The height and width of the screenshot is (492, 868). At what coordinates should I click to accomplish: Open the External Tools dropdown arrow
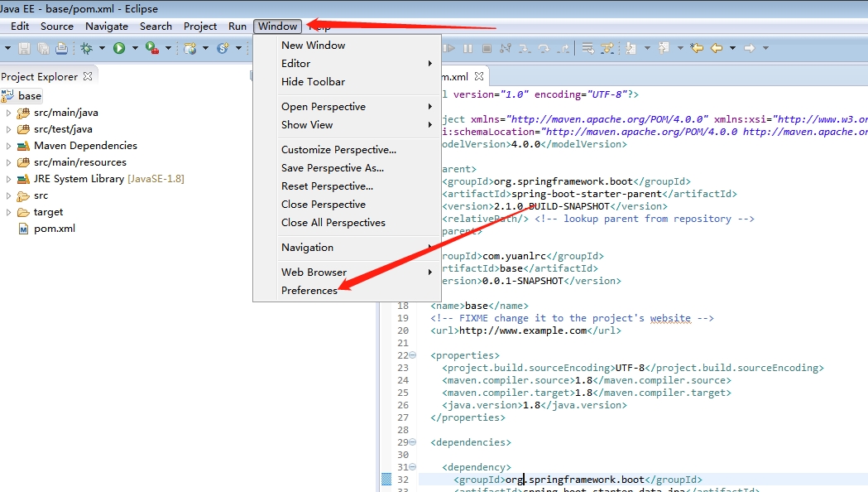(168, 48)
